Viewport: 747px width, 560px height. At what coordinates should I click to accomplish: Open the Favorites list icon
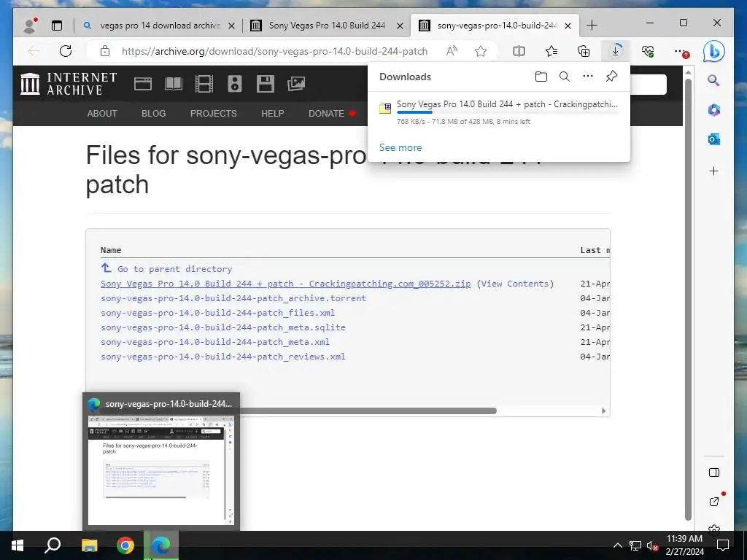551,51
